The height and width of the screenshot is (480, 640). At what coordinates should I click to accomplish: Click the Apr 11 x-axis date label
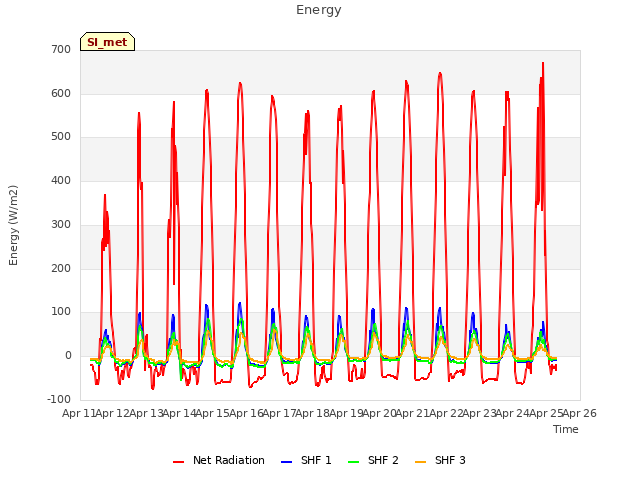pyautogui.click(x=79, y=413)
